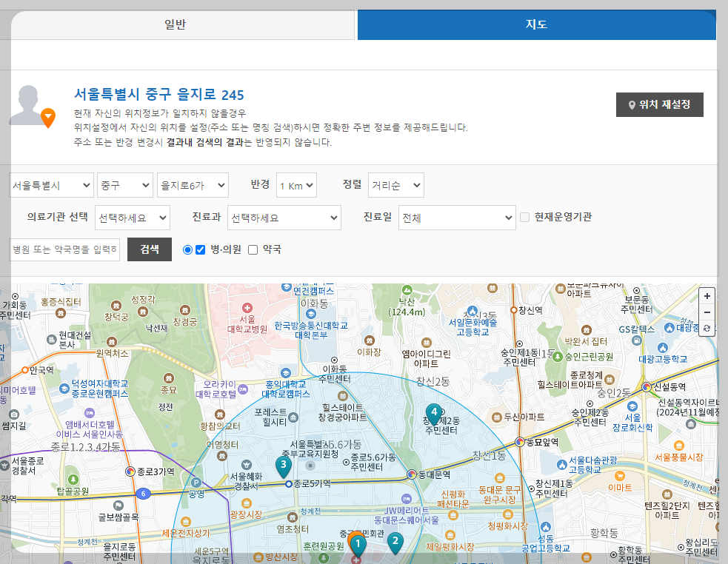The height and width of the screenshot is (564, 728).
Task: Click the 서울풍물시장 market icon
Action: point(679,446)
